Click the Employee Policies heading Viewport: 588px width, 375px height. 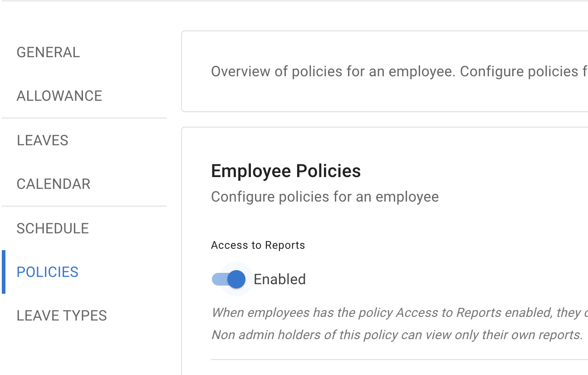point(286,171)
